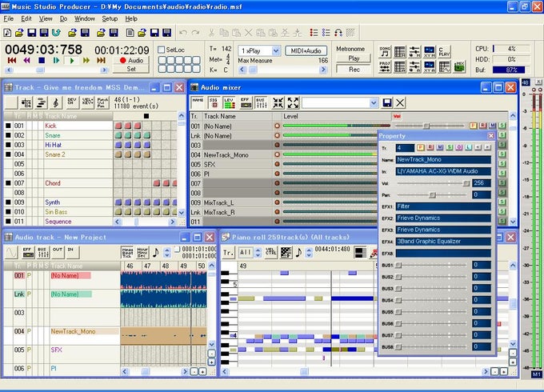Viewport: 544px width, 392px height.
Task: Start playback with the green play button
Action: 72,60
